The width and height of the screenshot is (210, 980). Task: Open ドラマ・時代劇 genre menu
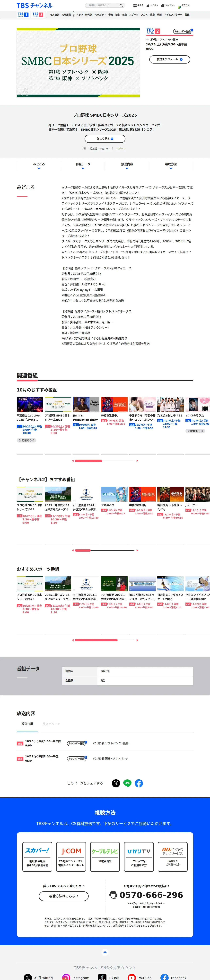click(x=84, y=15)
